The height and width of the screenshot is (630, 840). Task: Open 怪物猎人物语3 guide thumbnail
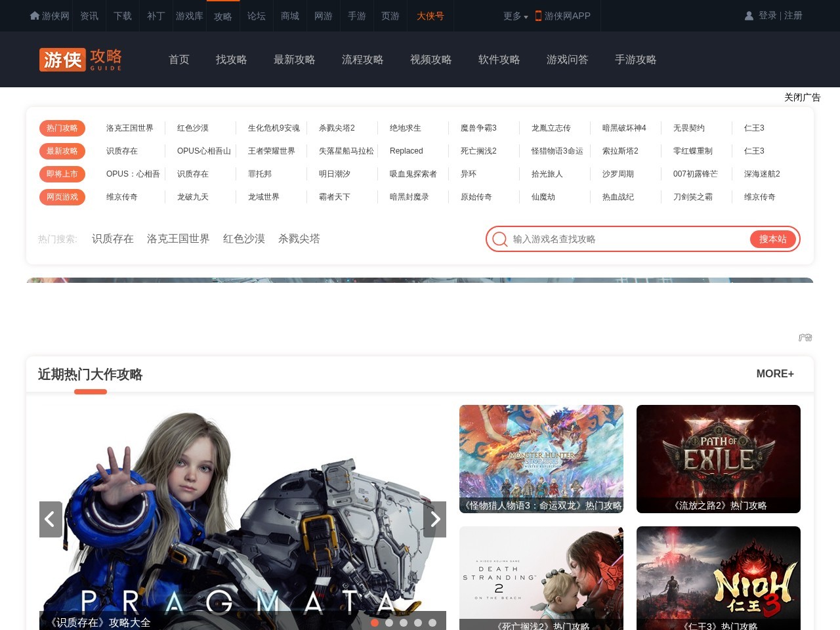tap(541, 459)
